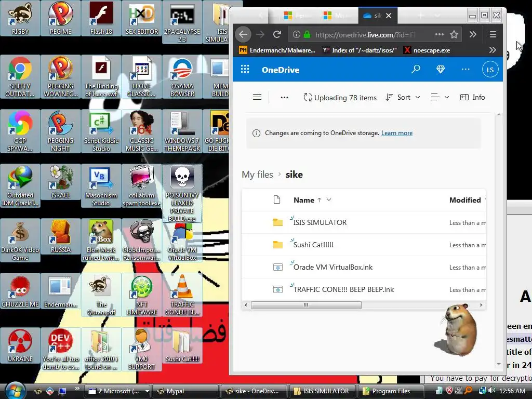Expand the hidden toolbar items overflow chevron
Image resolution: width=532 pixels, height=399 pixels.
pos(473,34)
